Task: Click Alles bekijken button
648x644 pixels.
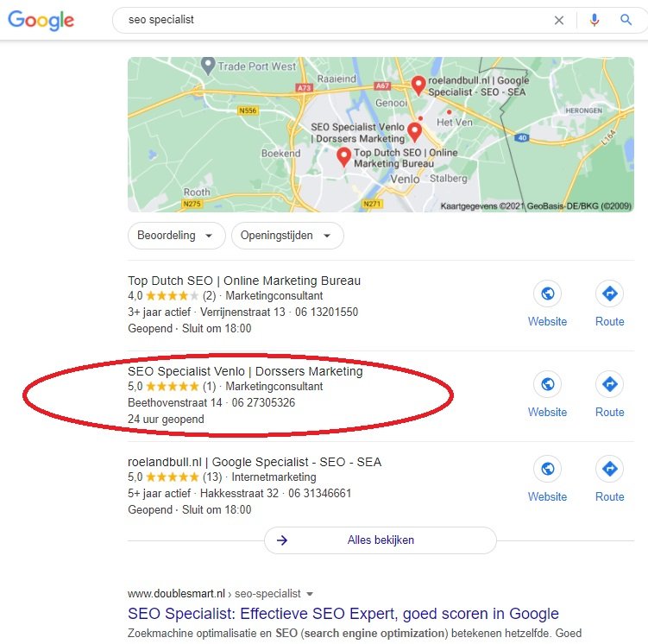Action: click(381, 540)
